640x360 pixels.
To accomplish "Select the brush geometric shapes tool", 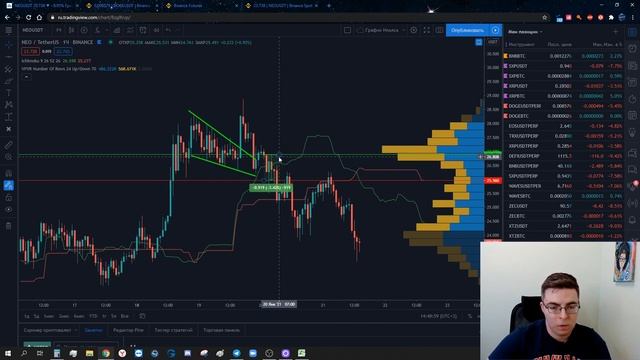I will (x=9, y=81).
